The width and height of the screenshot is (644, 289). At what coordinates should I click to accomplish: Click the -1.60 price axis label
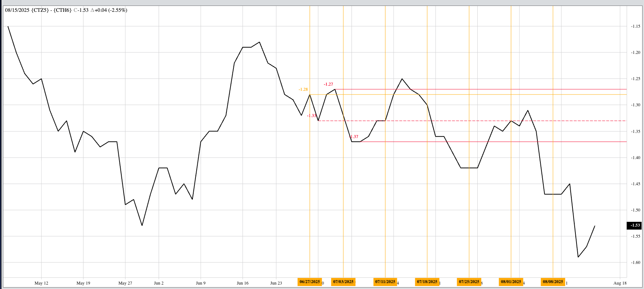click(x=635, y=262)
